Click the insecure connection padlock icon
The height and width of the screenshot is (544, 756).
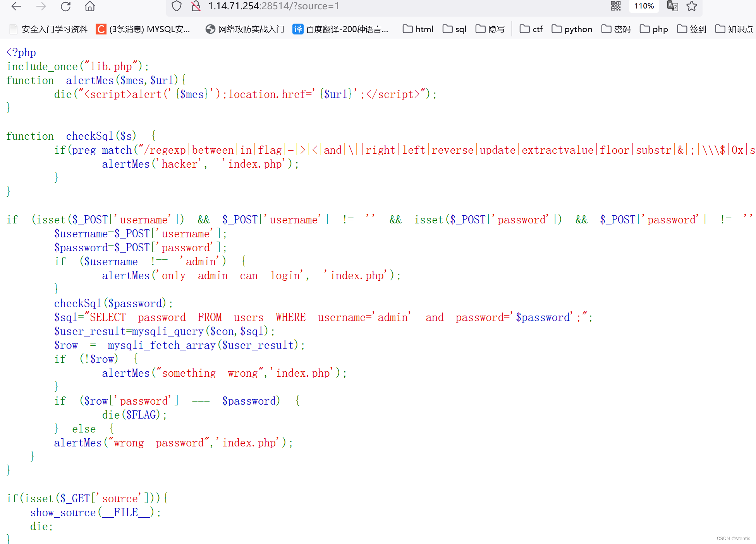click(x=196, y=6)
